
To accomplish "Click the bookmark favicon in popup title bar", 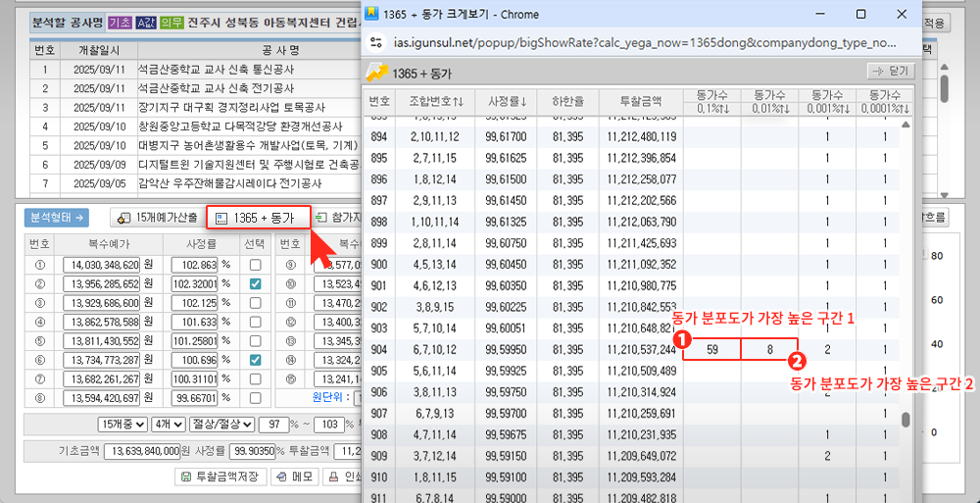I will tap(371, 14).
